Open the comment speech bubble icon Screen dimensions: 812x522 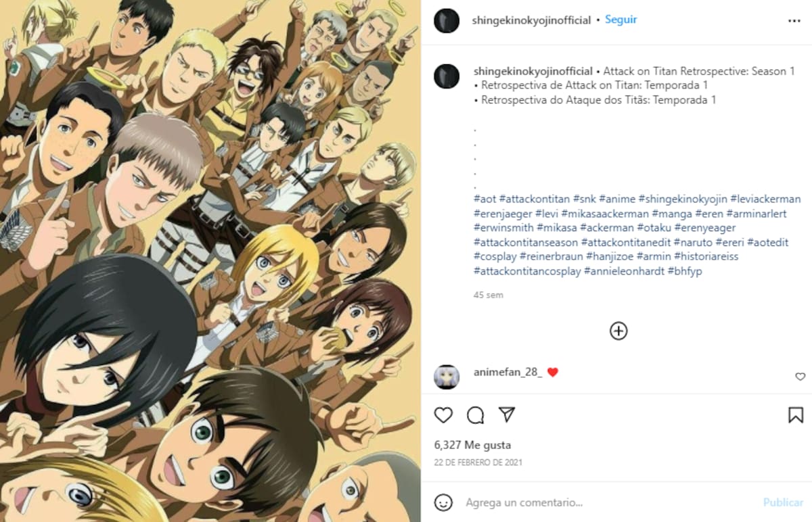coord(476,414)
